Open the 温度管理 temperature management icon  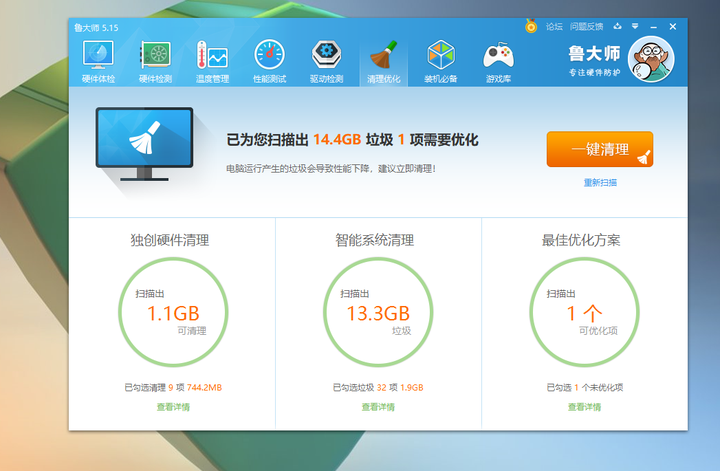[x=212, y=62]
